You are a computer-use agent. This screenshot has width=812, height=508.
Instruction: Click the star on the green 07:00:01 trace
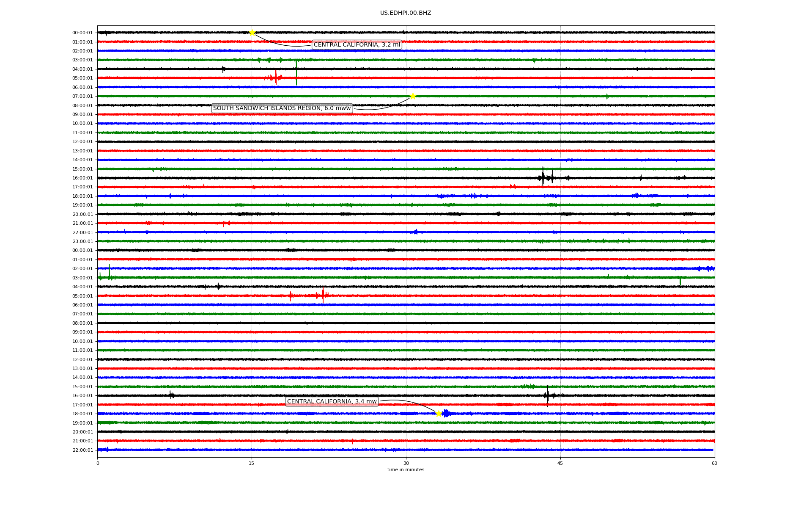tap(413, 96)
